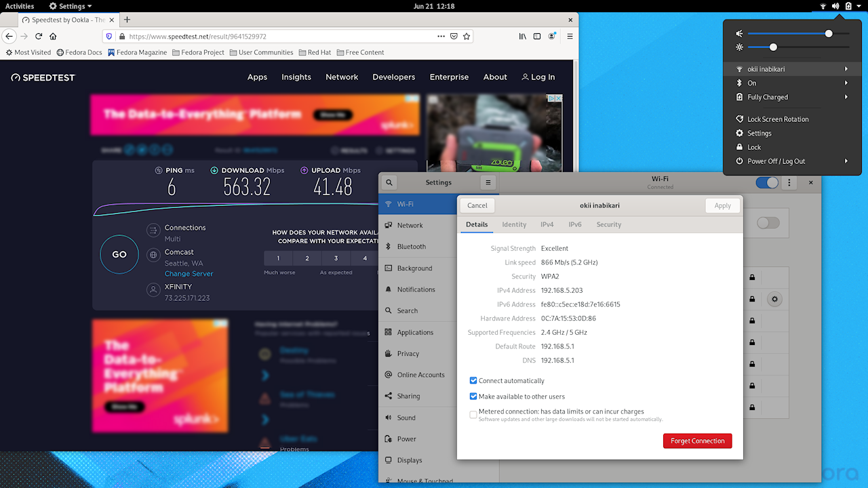The height and width of the screenshot is (488, 868).
Task: Open the clock showing Jun 21 12:18
Action: pyautogui.click(x=433, y=6)
